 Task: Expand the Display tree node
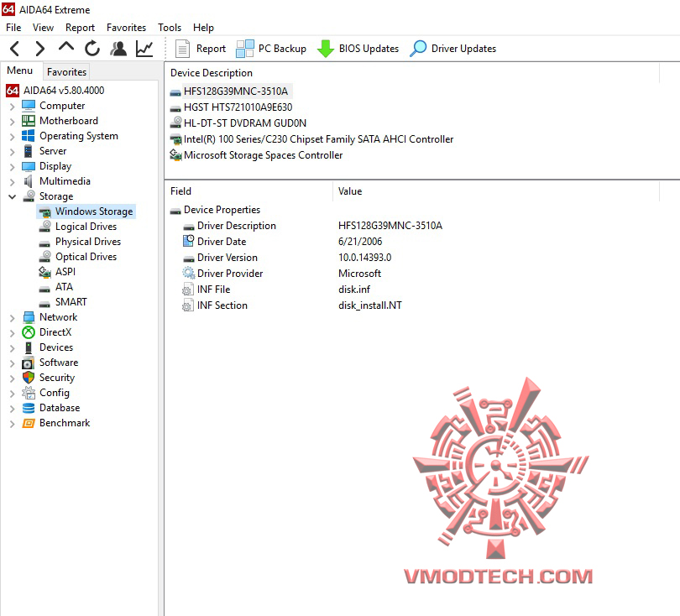pyautogui.click(x=12, y=167)
